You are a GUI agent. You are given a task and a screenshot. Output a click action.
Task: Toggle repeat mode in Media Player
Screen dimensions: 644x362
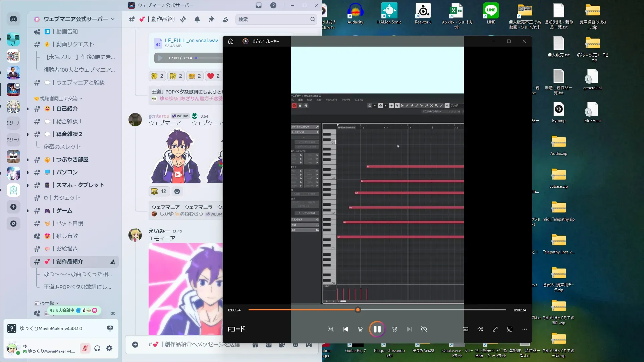[424, 329]
